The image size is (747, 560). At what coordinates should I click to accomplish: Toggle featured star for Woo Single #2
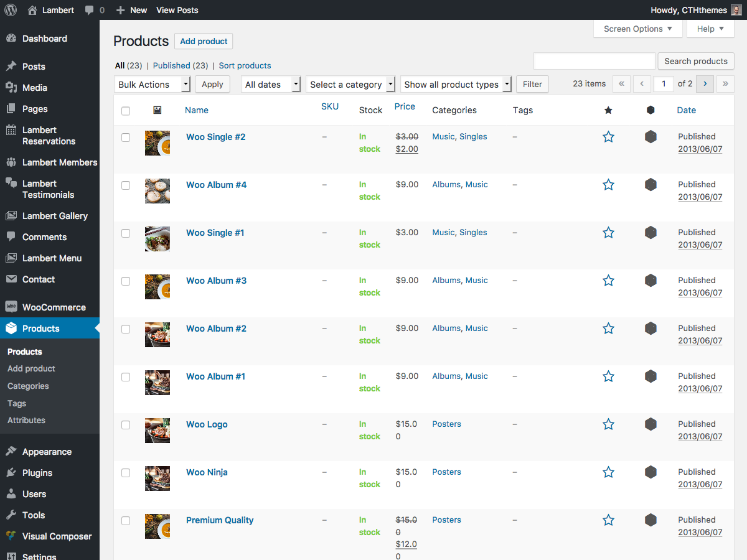pos(608,137)
